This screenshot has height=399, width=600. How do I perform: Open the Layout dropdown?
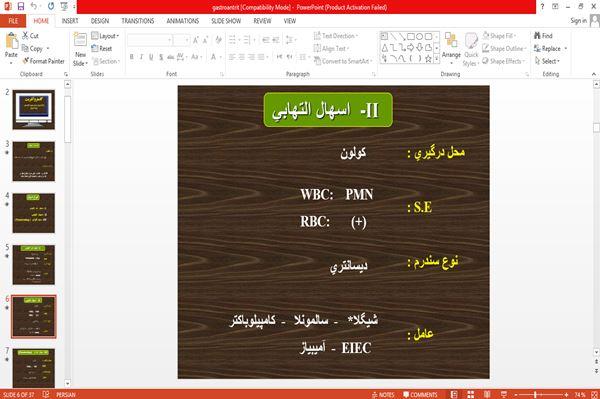[x=105, y=36]
